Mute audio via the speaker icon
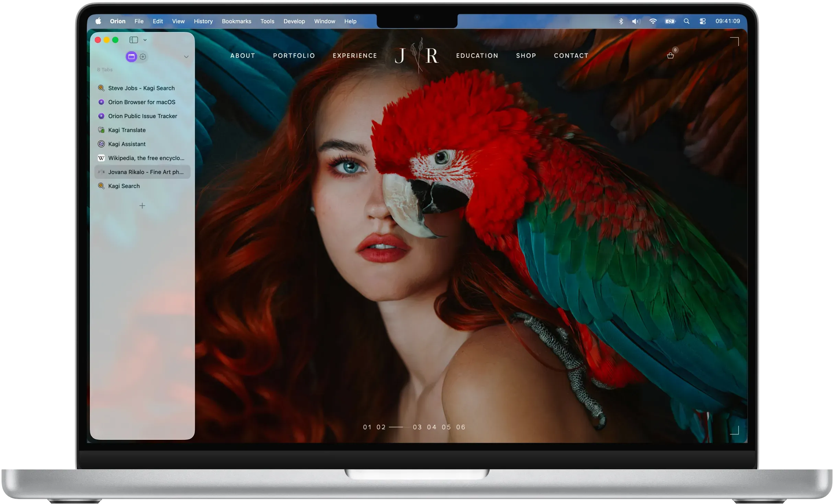 click(635, 21)
